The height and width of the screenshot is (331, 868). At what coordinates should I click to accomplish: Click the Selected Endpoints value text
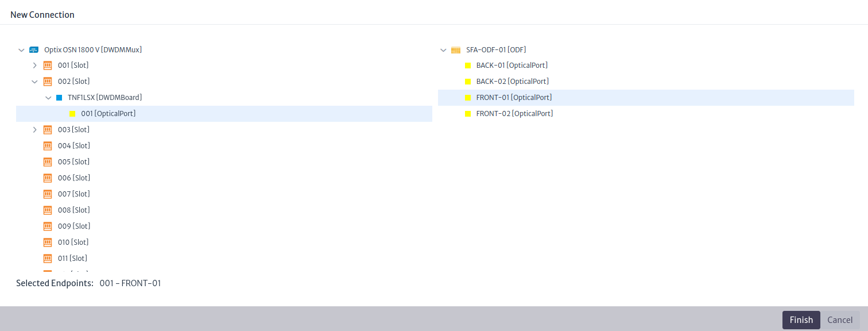[x=130, y=283]
